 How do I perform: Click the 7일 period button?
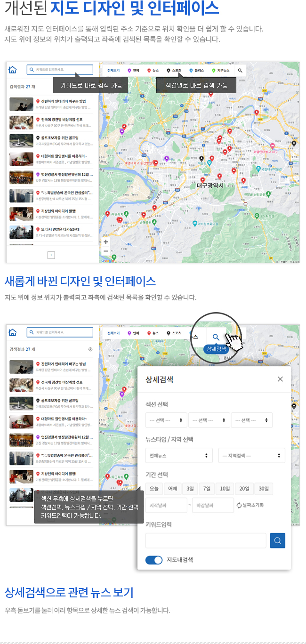coord(205,489)
